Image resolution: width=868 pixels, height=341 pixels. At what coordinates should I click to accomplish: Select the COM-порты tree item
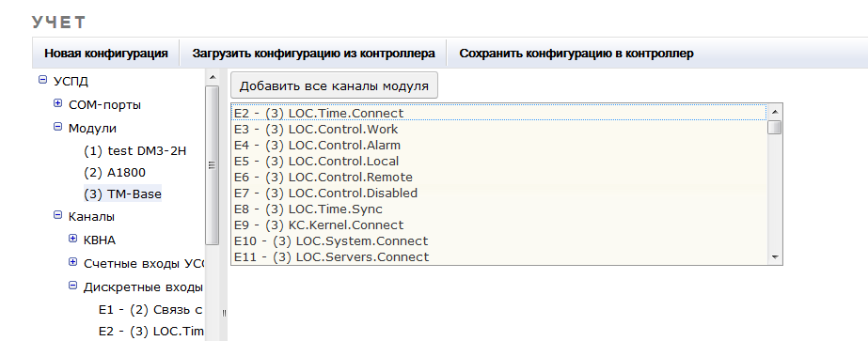[104, 105]
